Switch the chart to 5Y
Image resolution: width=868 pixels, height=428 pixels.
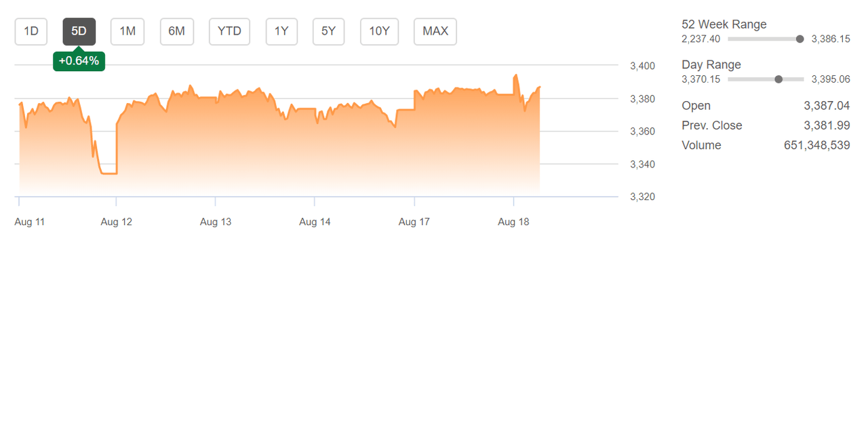[x=328, y=31]
